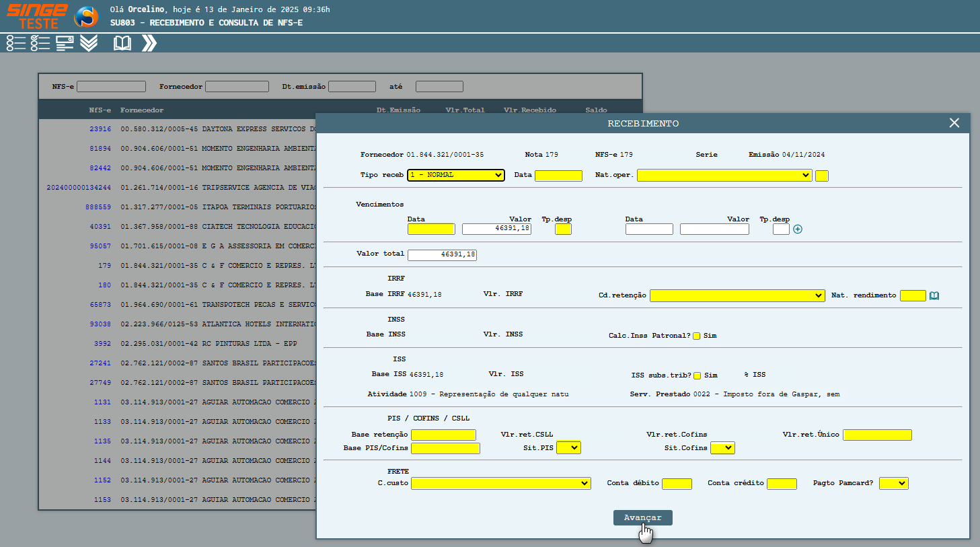980x547 pixels.
Task: Click the Data field beside Tipo receb
Action: tap(558, 176)
